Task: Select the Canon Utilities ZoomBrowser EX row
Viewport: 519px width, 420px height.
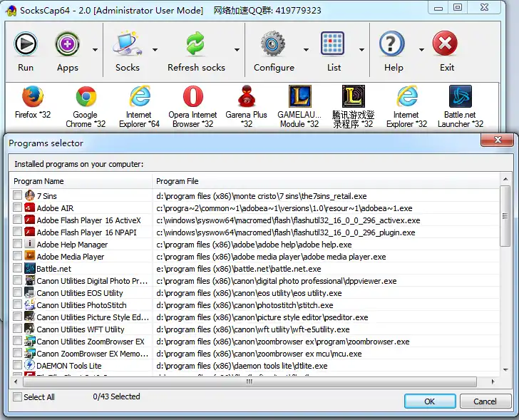Action: pos(255,342)
